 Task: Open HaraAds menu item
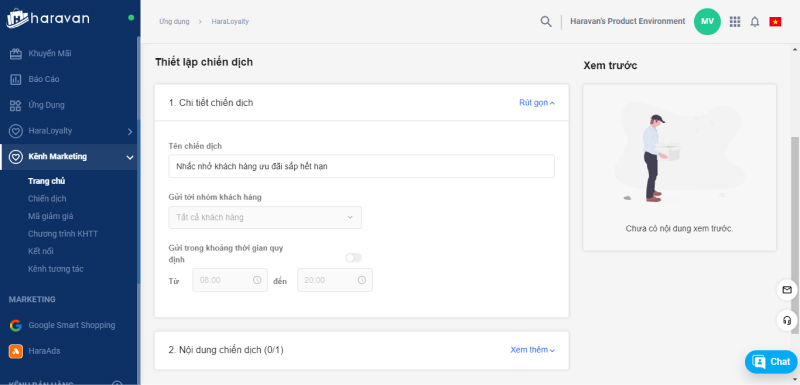coord(44,351)
